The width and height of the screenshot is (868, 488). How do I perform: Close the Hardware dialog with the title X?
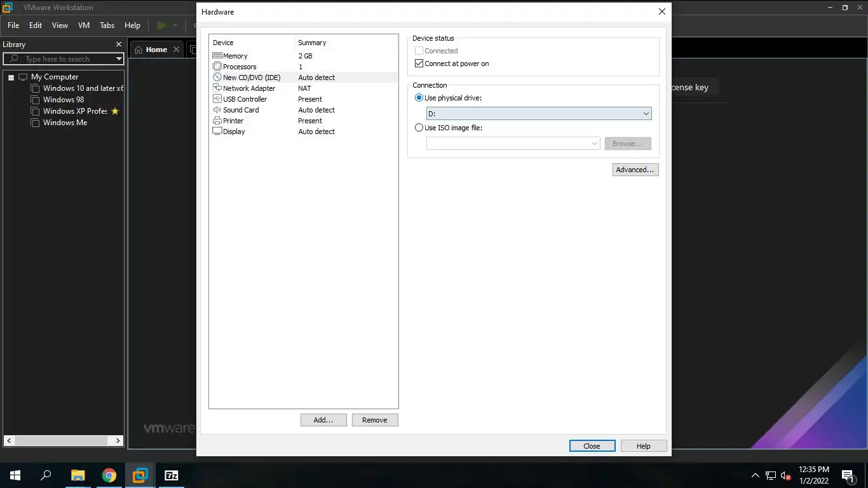click(x=661, y=11)
